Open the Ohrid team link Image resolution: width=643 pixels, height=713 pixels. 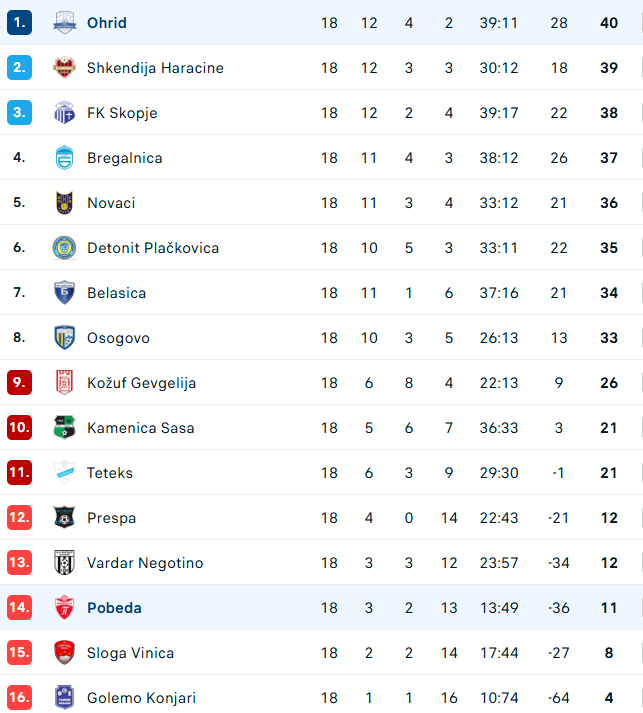[107, 23]
